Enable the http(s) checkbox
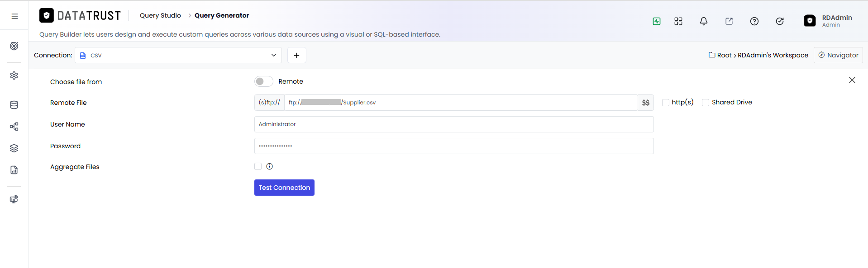The image size is (868, 268). [666, 103]
